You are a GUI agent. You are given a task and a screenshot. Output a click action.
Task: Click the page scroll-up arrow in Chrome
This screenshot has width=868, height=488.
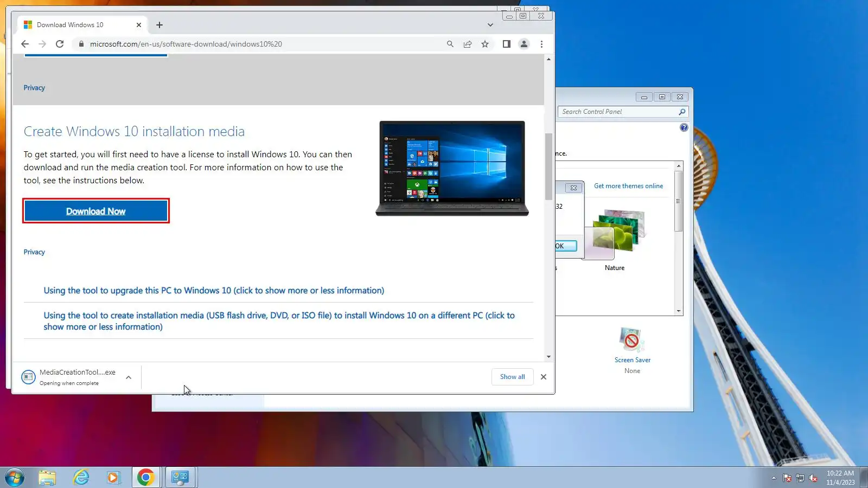[549, 59]
